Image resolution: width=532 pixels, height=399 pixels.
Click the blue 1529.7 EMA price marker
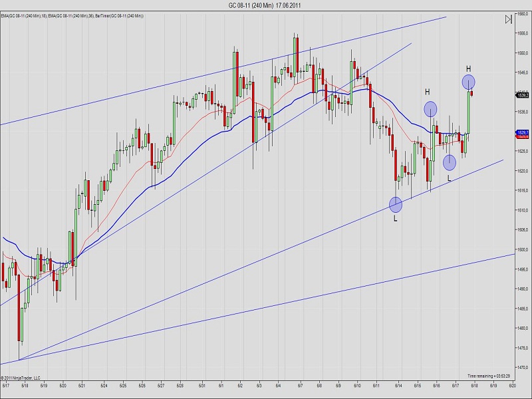522,132
